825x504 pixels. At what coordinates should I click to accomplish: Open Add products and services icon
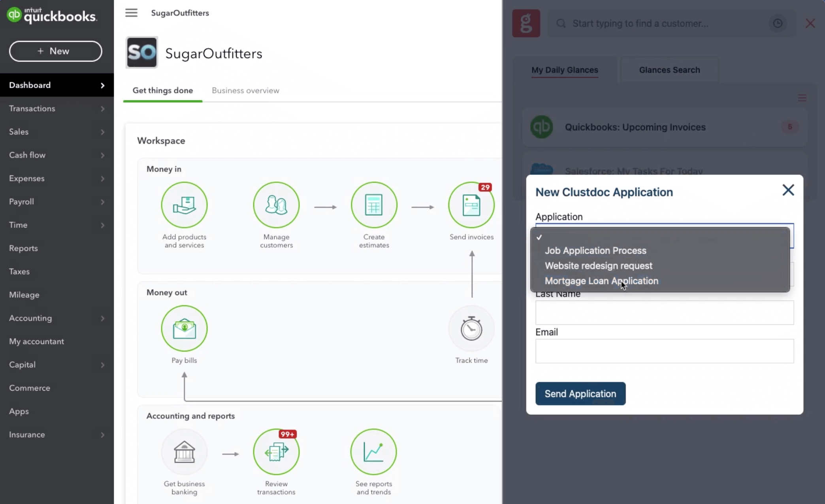tap(184, 205)
